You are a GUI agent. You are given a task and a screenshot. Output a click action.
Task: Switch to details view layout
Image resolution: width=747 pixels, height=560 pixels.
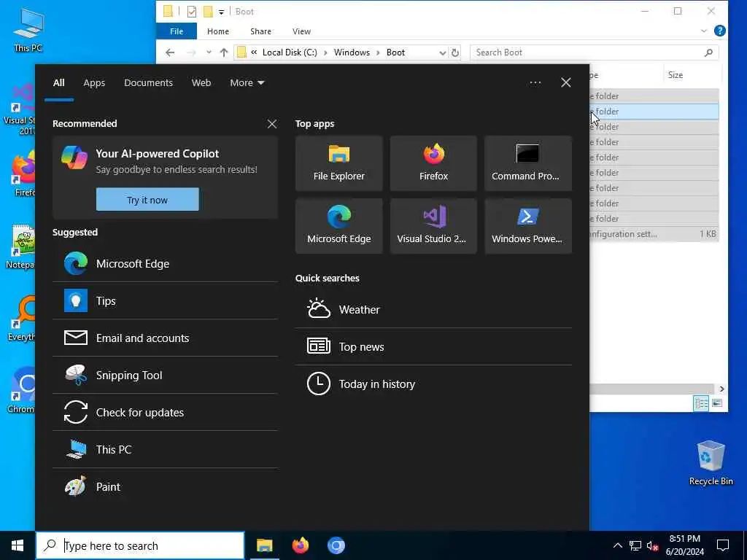point(701,403)
